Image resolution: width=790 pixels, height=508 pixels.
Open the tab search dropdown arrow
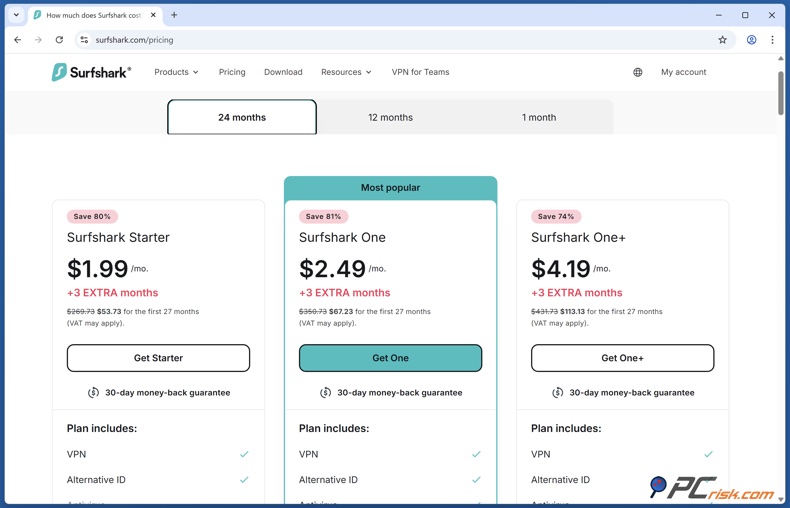coord(16,15)
